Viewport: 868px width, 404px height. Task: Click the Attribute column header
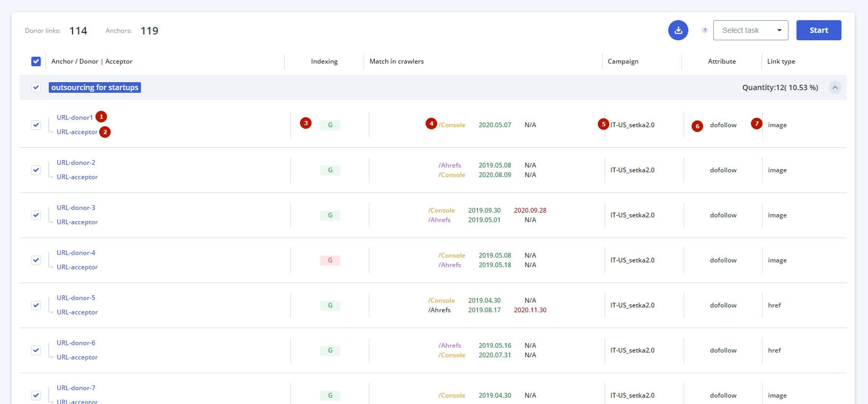click(x=722, y=62)
